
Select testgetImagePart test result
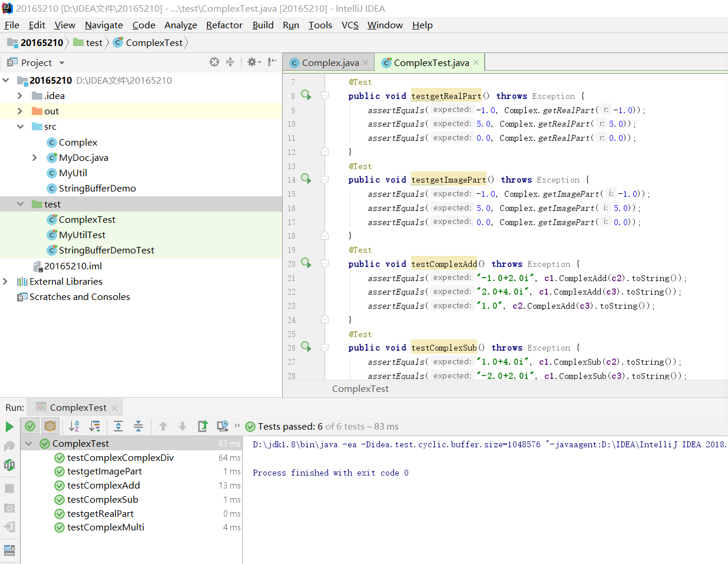pyautogui.click(x=104, y=471)
